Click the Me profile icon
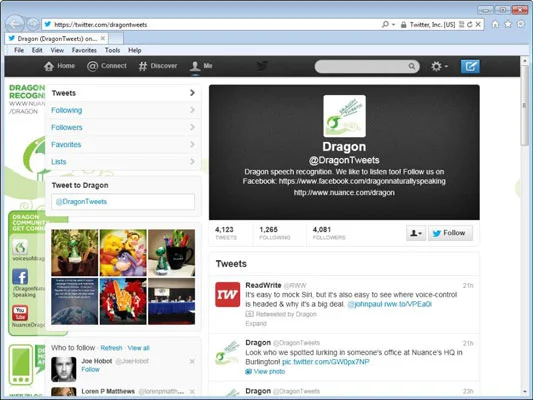The image size is (533, 400). coord(195,66)
